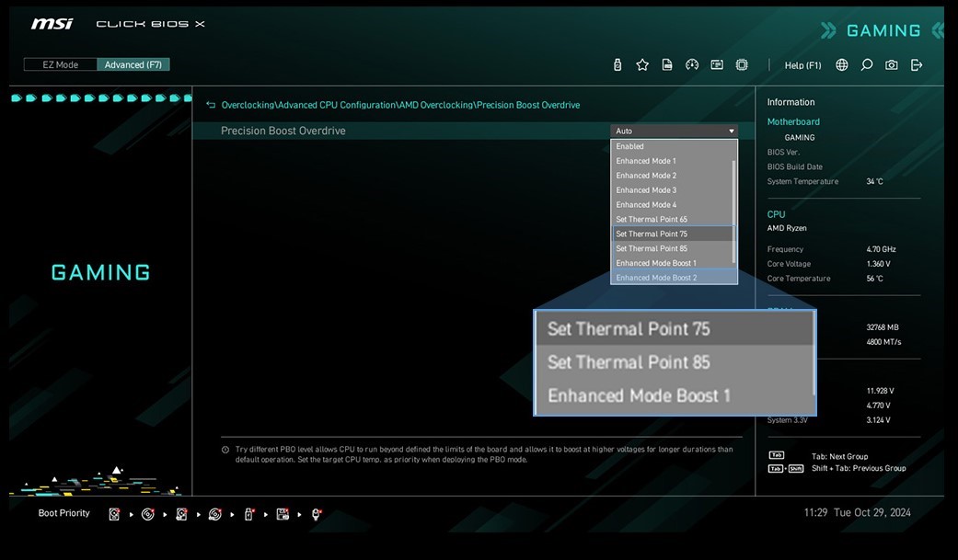
Task: Open the Favorites star icon
Action: (642, 64)
